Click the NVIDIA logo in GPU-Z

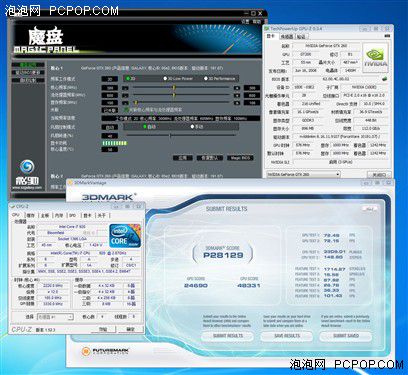pyautogui.click(x=375, y=58)
